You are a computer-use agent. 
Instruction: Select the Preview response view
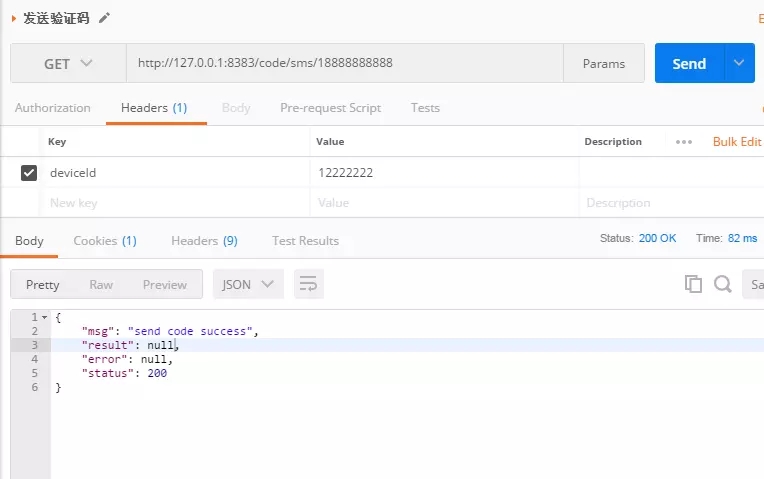pyautogui.click(x=165, y=285)
